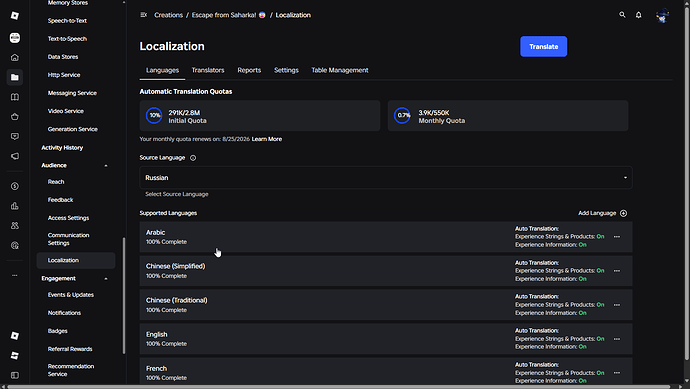Switch to the Table Management tab
The width and height of the screenshot is (690, 389).
340,70
